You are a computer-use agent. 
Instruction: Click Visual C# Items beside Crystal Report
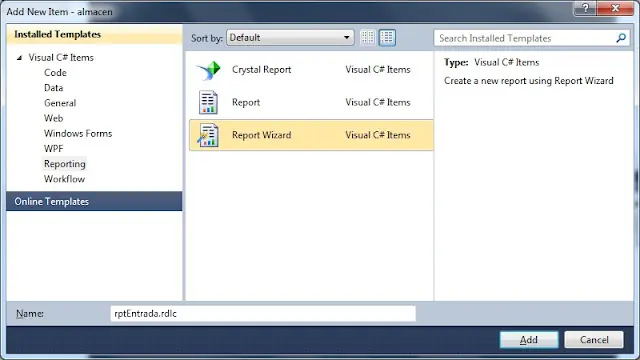coord(378,70)
